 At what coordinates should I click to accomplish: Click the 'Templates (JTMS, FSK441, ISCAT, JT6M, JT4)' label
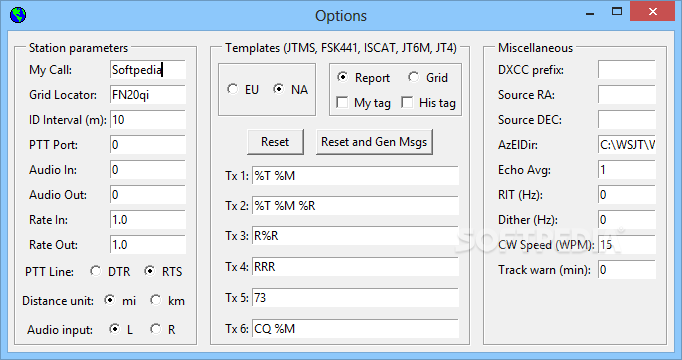tap(341, 48)
